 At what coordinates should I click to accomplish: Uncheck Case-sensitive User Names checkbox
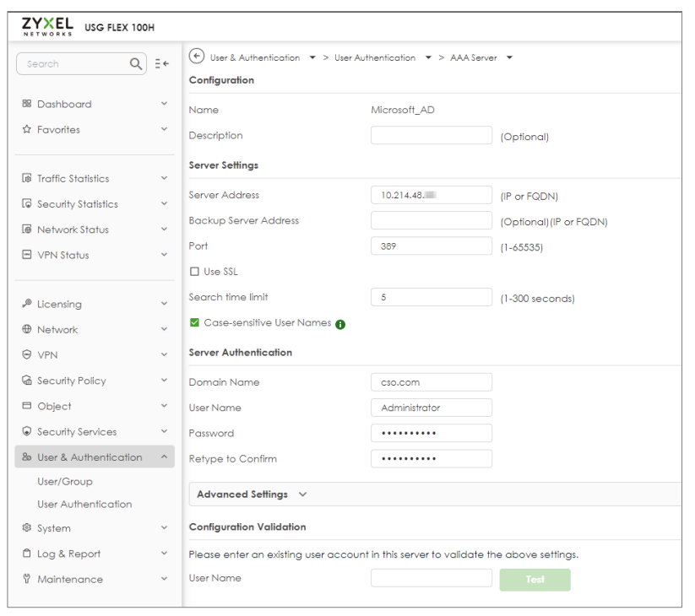point(194,322)
